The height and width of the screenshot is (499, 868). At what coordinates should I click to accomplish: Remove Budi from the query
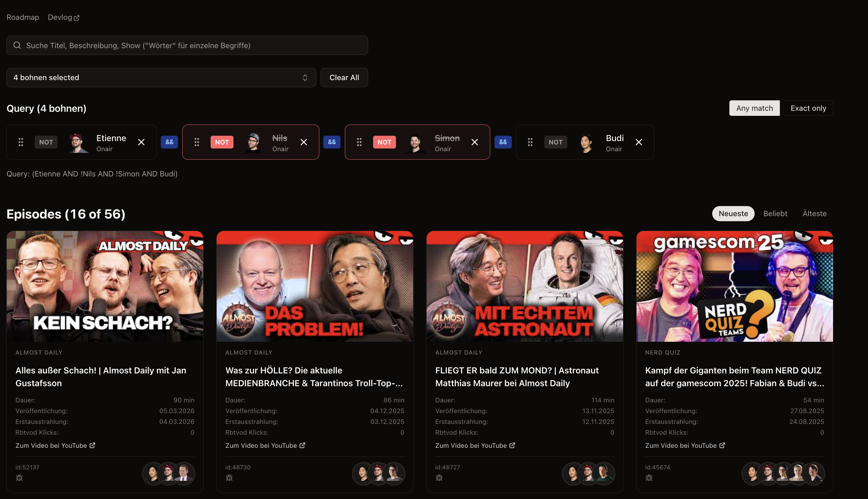point(639,142)
